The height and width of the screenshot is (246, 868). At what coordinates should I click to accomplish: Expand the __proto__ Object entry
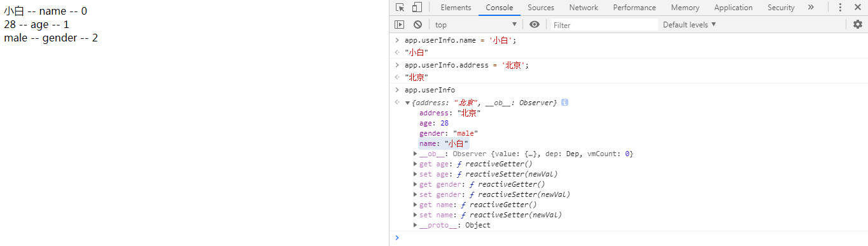tap(416, 225)
